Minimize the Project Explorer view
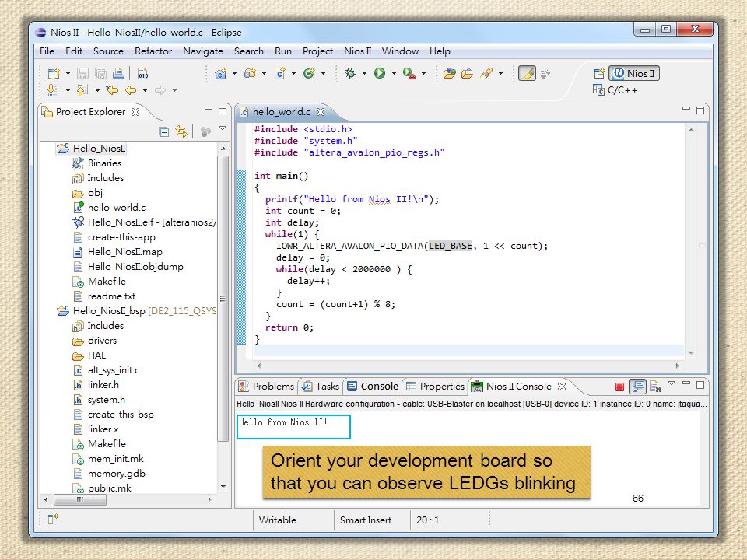The image size is (747, 560). pos(209,110)
